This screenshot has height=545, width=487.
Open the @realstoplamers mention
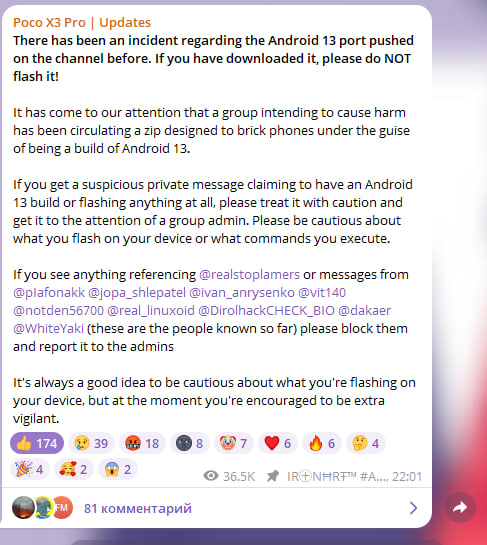point(250,275)
